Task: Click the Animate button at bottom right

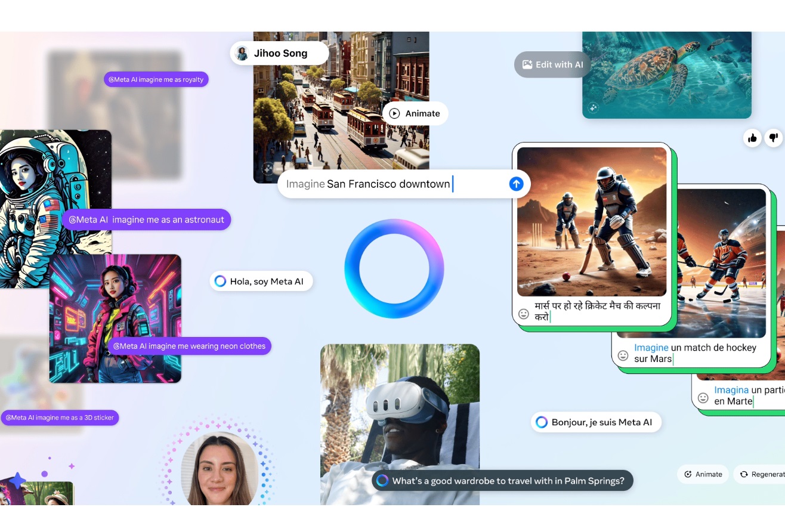Action: (703, 474)
